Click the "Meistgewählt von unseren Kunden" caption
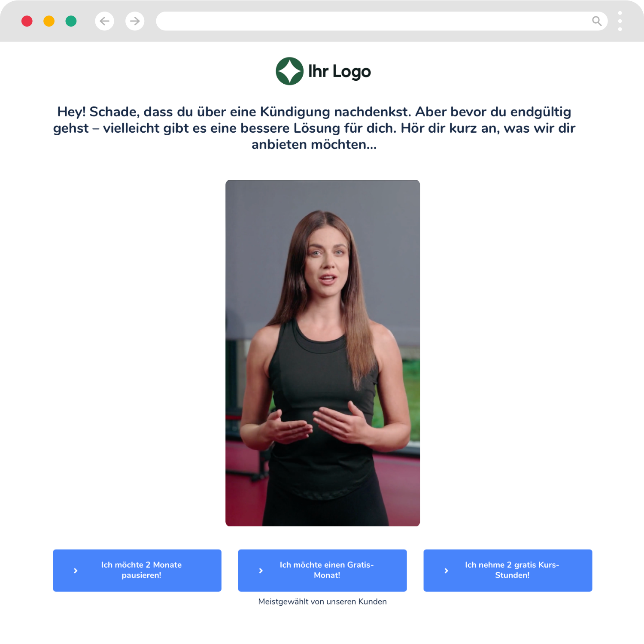The height and width of the screenshot is (644, 644). tap(322, 601)
